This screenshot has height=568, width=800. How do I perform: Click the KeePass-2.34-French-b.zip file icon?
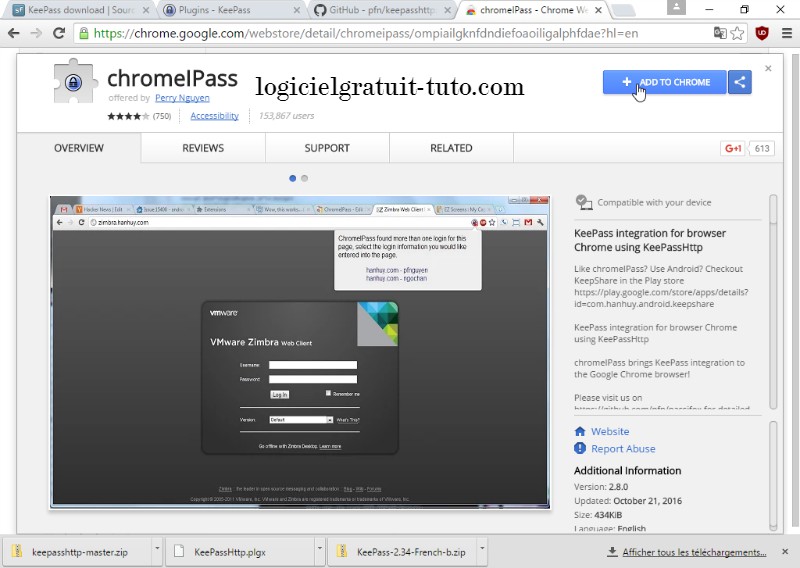pos(342,551)
